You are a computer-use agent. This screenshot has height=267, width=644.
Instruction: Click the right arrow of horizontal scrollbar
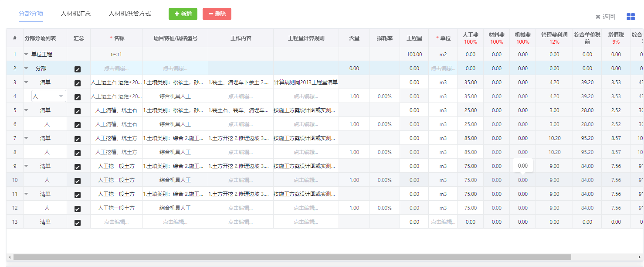(x=640, y=257)
